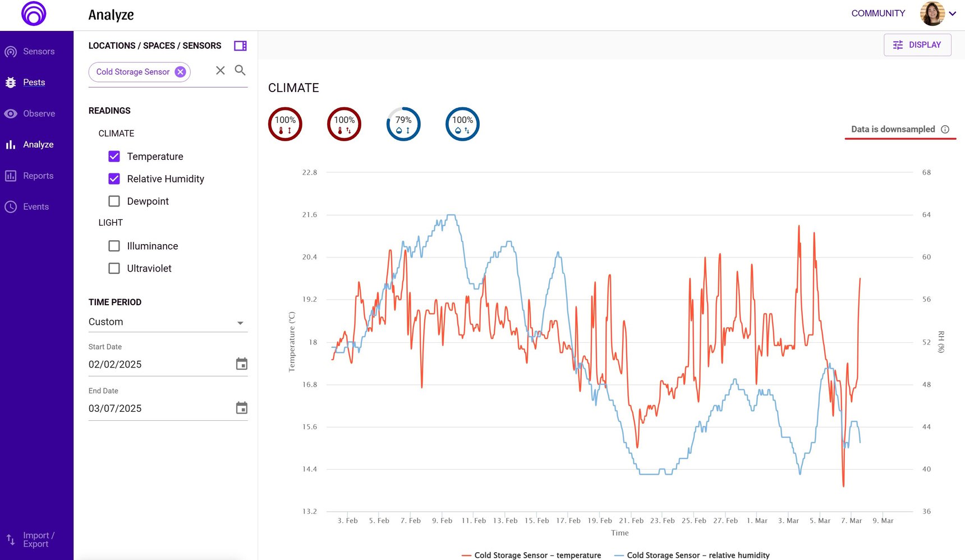The image size is (965, 560).
Task: Remove the Cold Storage Sensor chip
Action: [180, 72]
